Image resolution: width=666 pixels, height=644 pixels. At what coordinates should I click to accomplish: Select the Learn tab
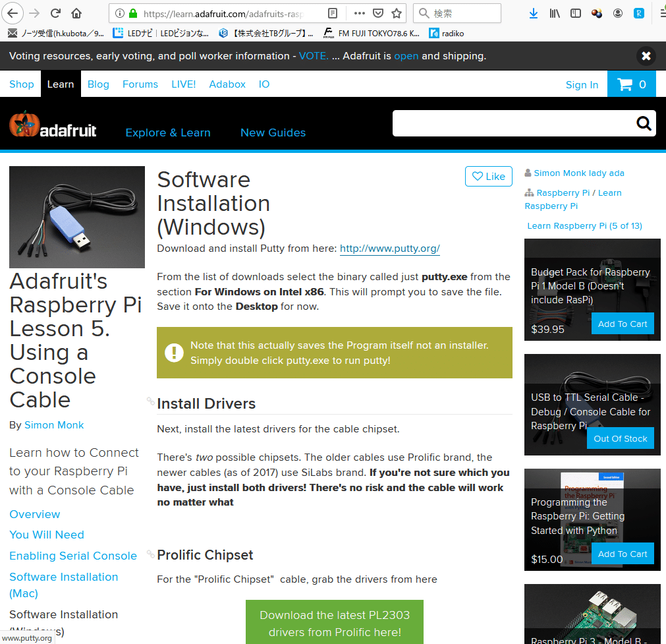(61, 84)
